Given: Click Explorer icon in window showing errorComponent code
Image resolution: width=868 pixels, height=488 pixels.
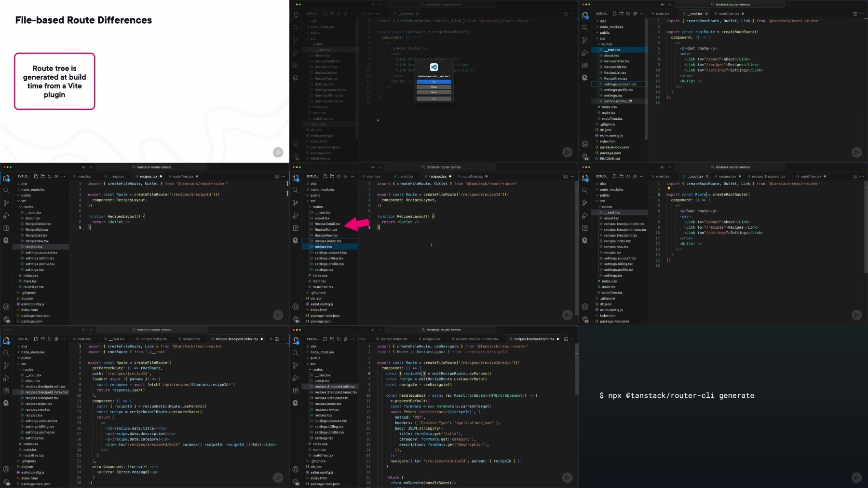Looking at the screenshot, I should point(6,341).
